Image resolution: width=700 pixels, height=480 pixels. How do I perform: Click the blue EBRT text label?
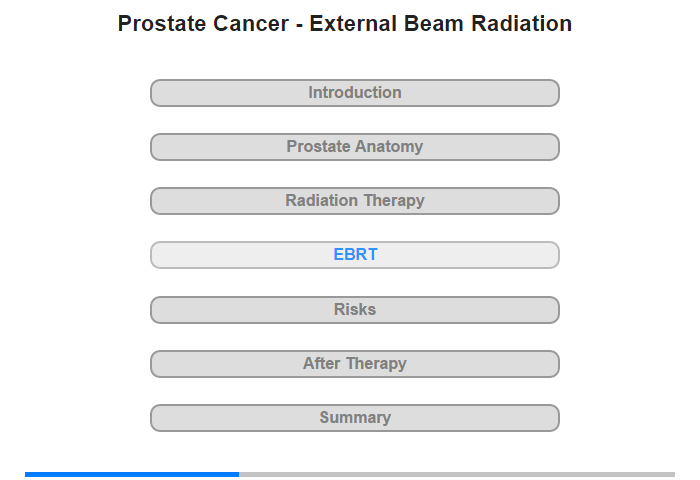pos(355,255)
